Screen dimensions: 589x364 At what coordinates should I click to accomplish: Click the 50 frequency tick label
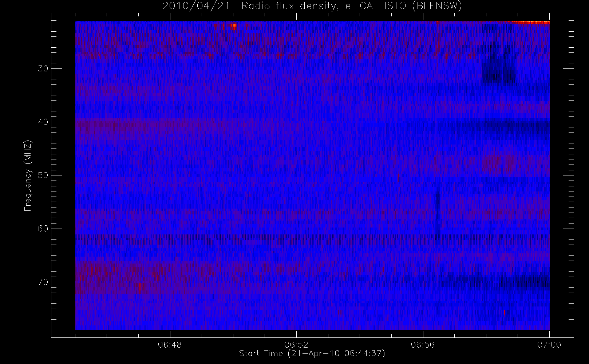(43, 175)
